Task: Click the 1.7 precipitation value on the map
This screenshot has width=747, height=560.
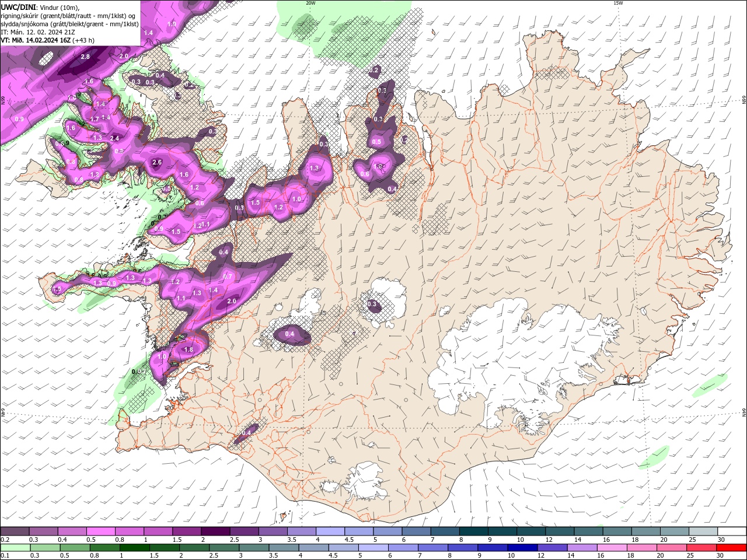Action: (x=95, y=120)
